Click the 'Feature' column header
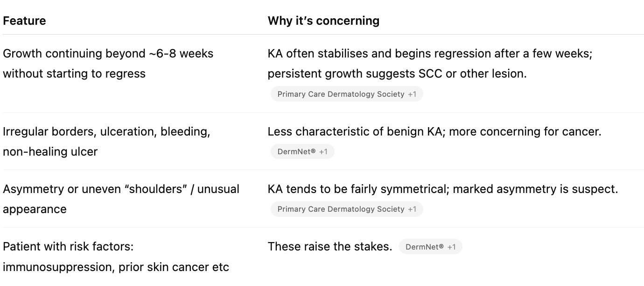The width and height of the screenshot is (644, 286). click(24, 21)
